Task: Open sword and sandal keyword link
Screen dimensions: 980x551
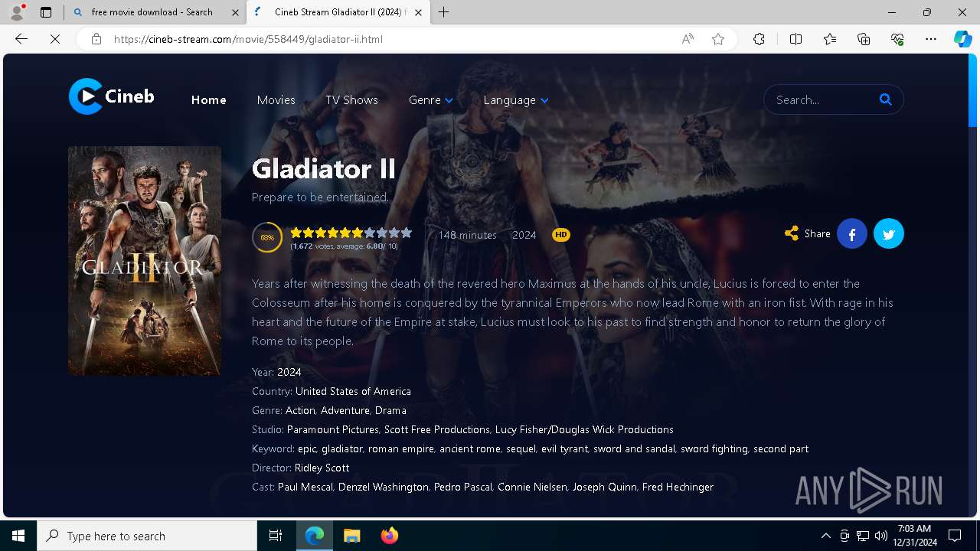Action: coord(634,448)
